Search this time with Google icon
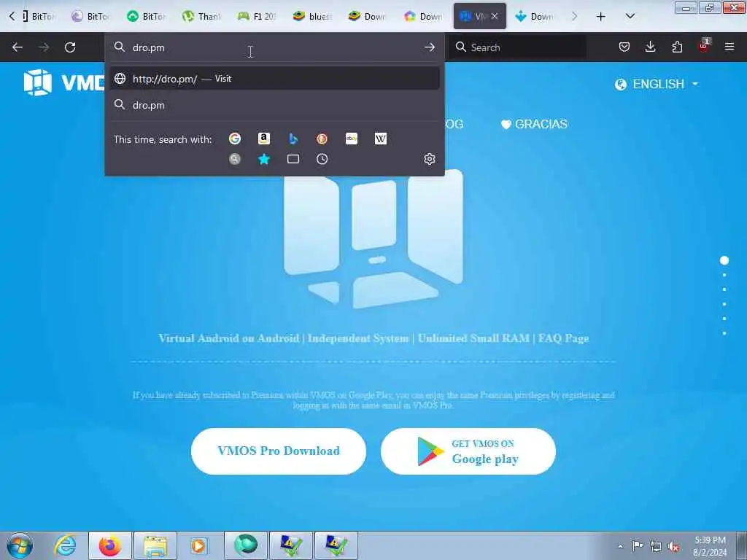 pos(234,139)
